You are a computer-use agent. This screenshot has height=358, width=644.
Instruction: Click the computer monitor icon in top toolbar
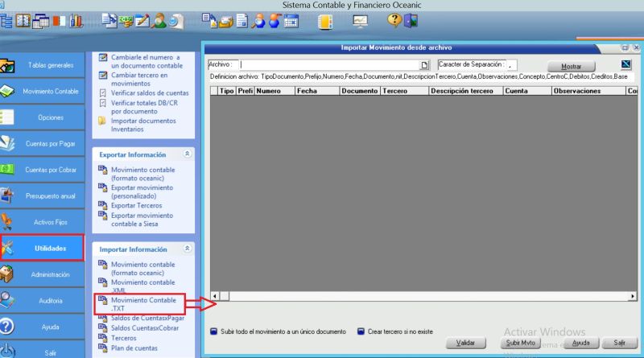[x=361, y=22]
